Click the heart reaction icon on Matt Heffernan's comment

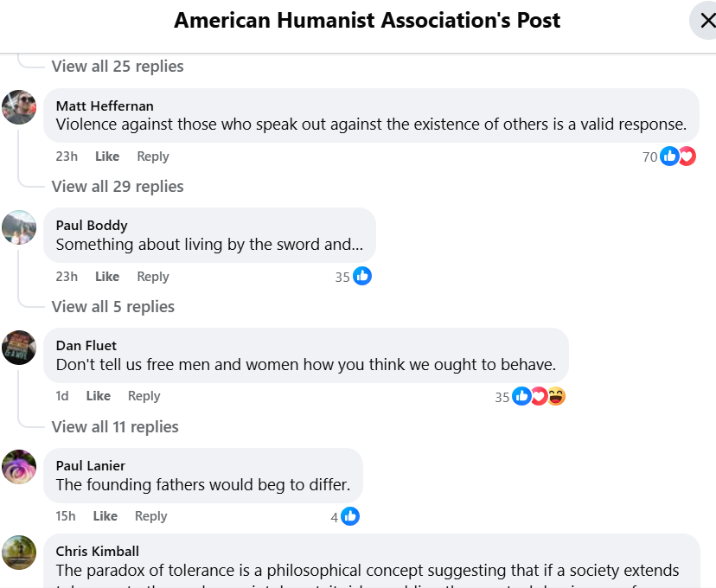[687, 157]
